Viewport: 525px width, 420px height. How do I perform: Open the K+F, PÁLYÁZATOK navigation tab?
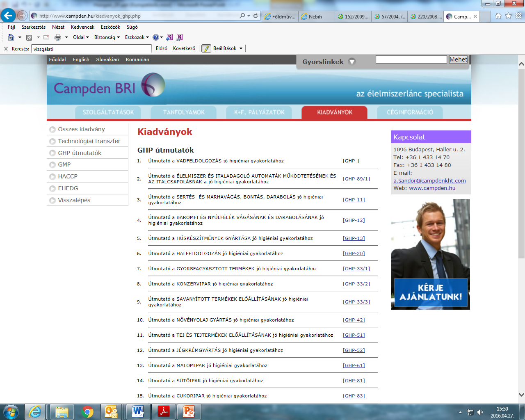coord(259,112)
